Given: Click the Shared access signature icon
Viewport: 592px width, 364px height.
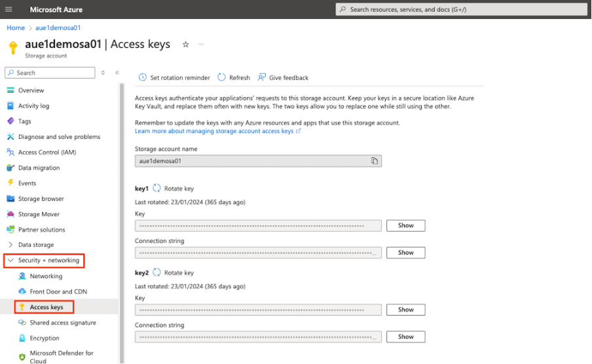Looking at the screenshot, I should click(x=22, y=323).
